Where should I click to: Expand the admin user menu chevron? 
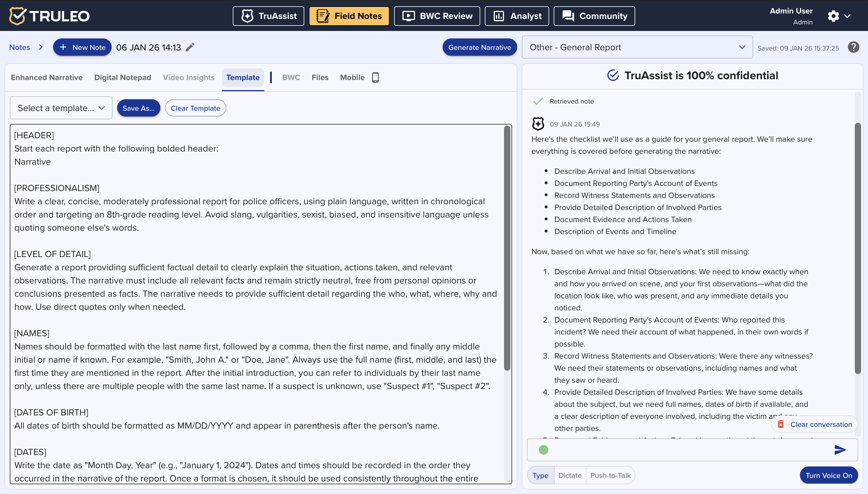pos(847,16)
